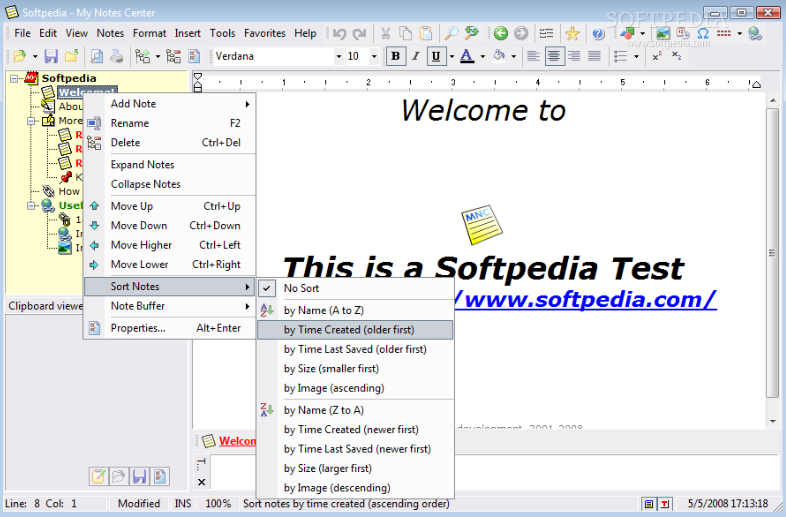Open the Add Note submenu

[169, 104]
